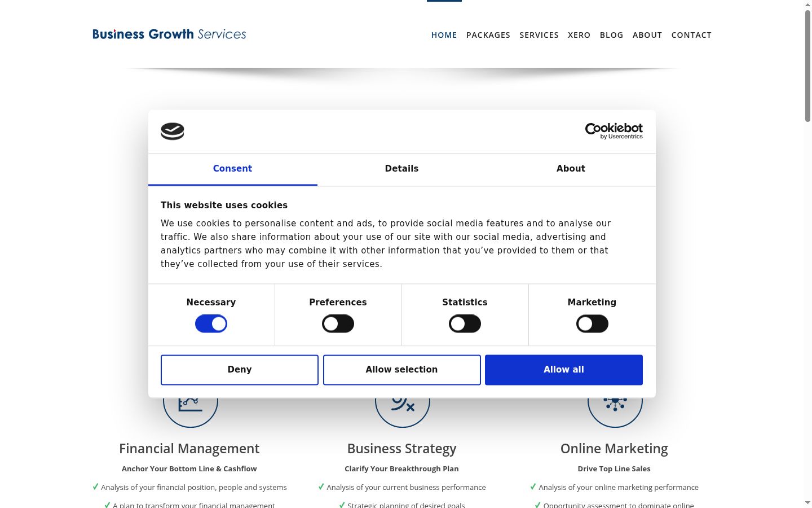Click 'Analysis of your online marketing performance' text

(619, 488)
